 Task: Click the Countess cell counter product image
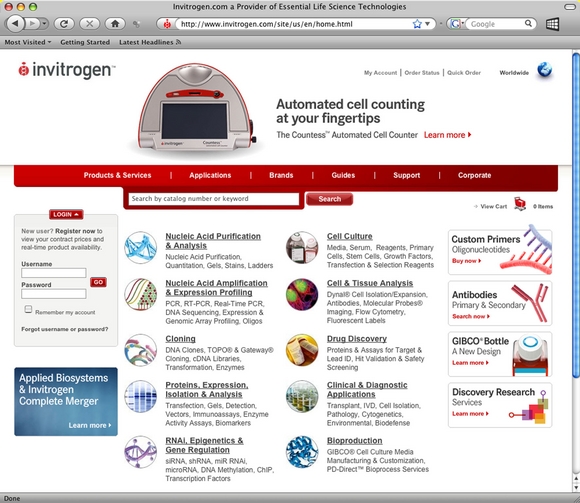(197, 107)
